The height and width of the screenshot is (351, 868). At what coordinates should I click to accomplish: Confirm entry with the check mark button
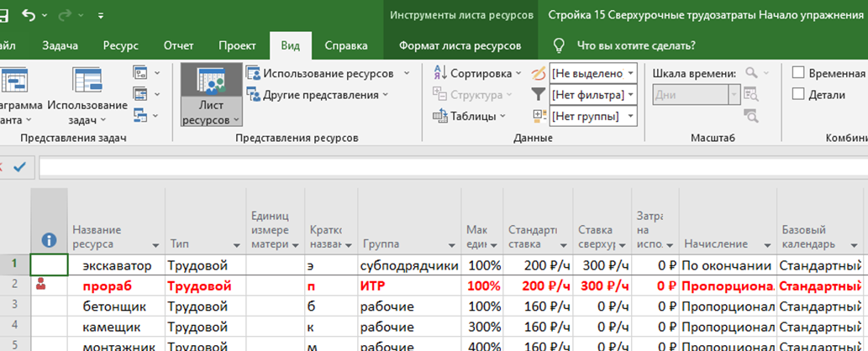click(x=19, y=166)
